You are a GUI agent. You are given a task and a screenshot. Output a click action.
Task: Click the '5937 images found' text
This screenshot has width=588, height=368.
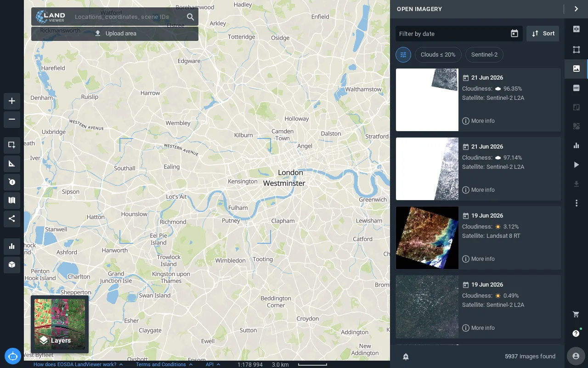click(x=530, y=356)
